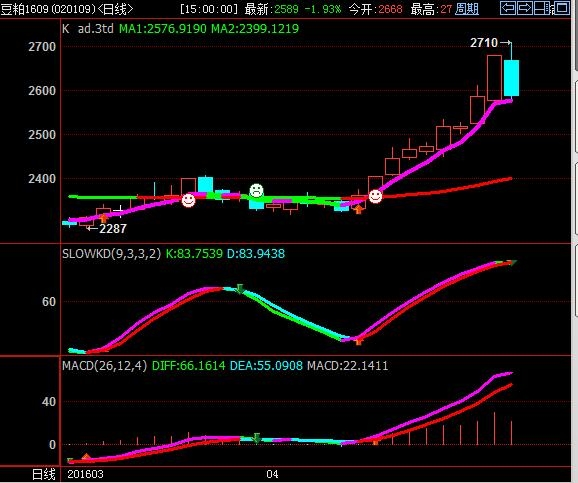Click the split-panel layout icon

tap(542, 8)
